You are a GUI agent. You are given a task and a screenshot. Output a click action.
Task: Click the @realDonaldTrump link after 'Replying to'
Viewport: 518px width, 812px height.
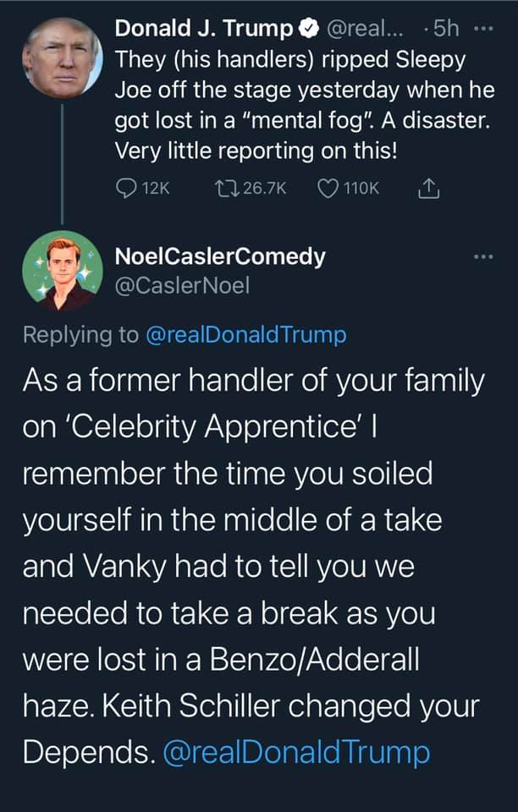tap(246, 335)
